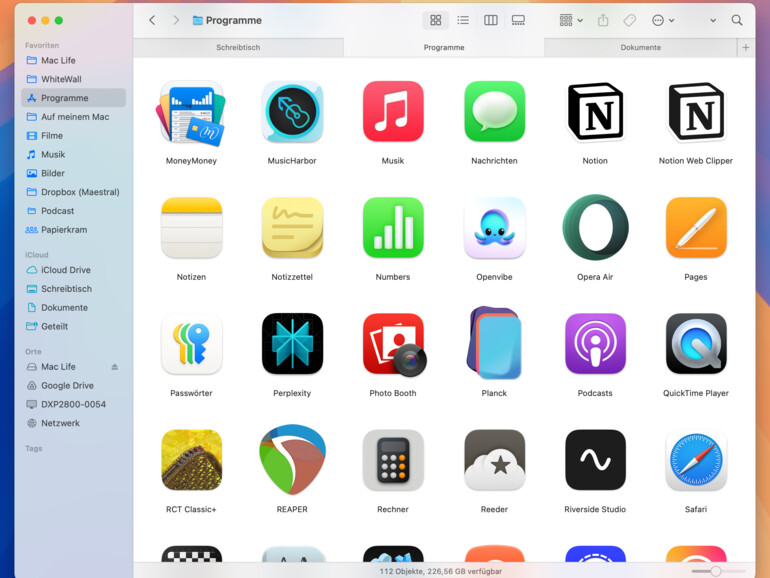Image resolution: width=770 pixels, height=578 pixels.
Task: Open Auf meinem Mac folder
Action: (x=74, y=117)
